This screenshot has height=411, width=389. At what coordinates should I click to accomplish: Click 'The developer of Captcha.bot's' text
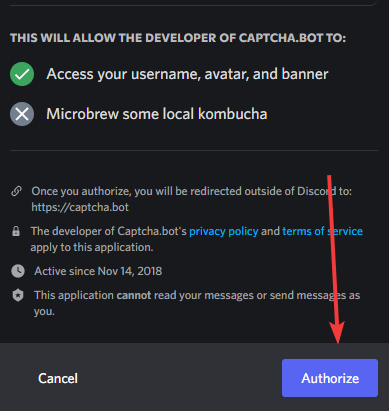tap(109, 231)
